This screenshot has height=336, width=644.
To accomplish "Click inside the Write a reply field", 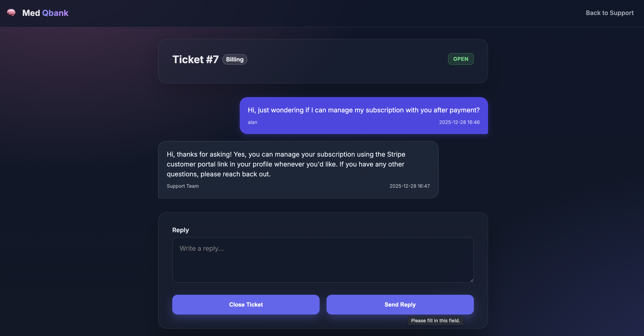I will pyautogui.click(x=323, y=260).
